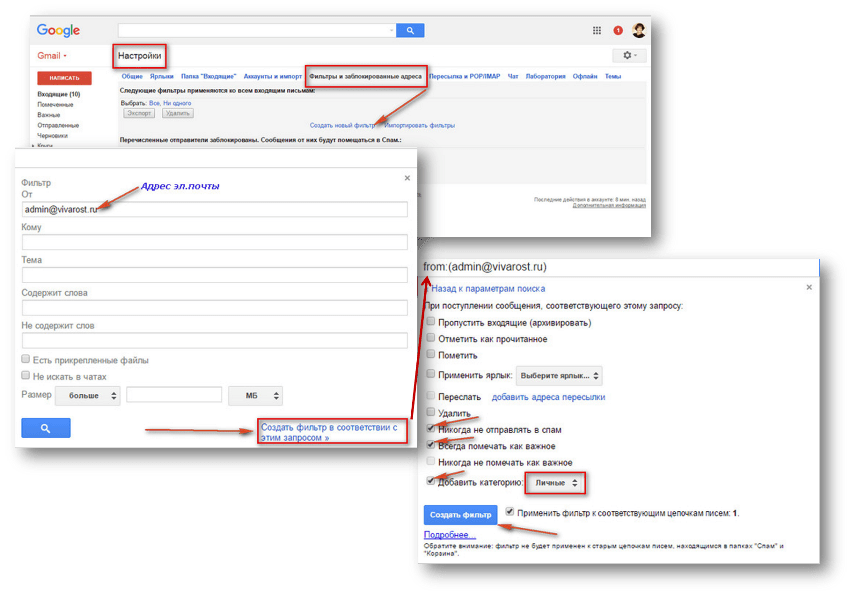Click 'Назад к параметрам поиска' link
850x594 pixels.
(488, 289)
